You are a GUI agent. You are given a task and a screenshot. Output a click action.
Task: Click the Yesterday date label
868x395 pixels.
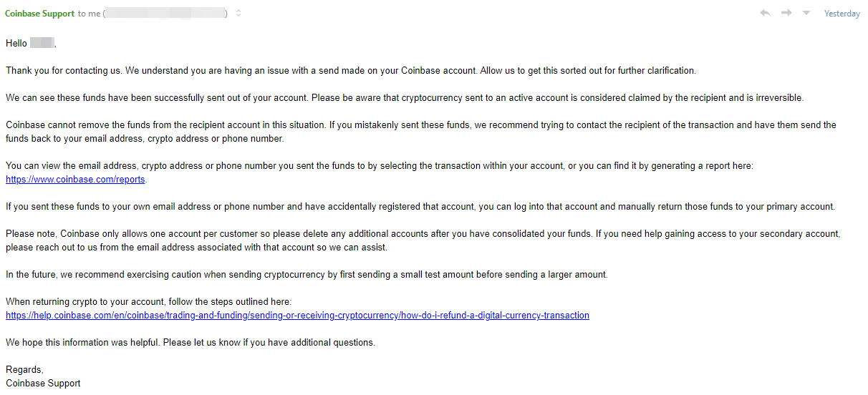click(x=842, y=14)
